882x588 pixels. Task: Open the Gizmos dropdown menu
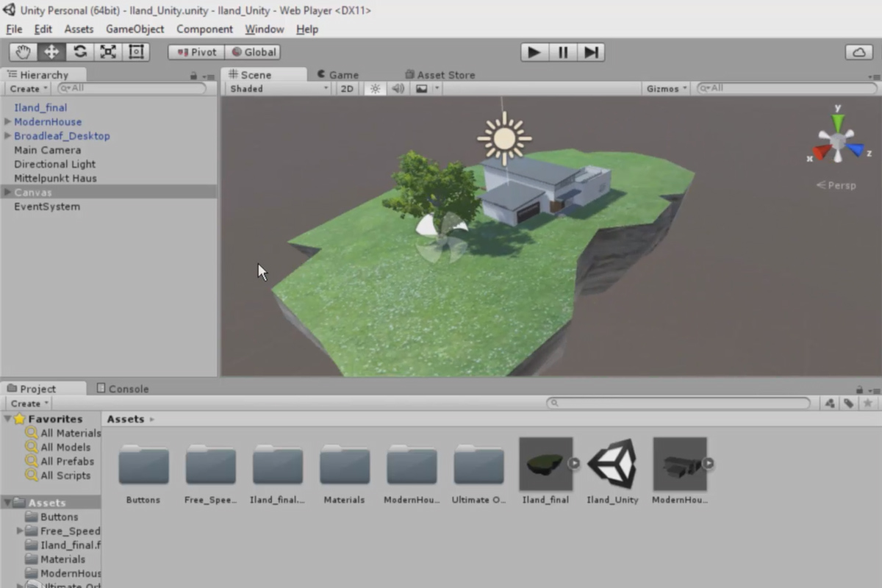(664, 88)
